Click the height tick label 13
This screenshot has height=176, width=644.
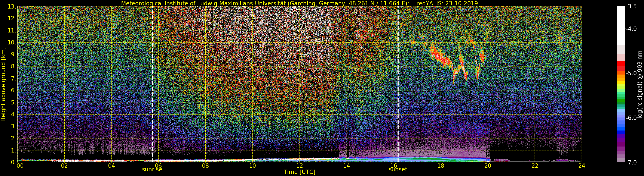[12, 6]
